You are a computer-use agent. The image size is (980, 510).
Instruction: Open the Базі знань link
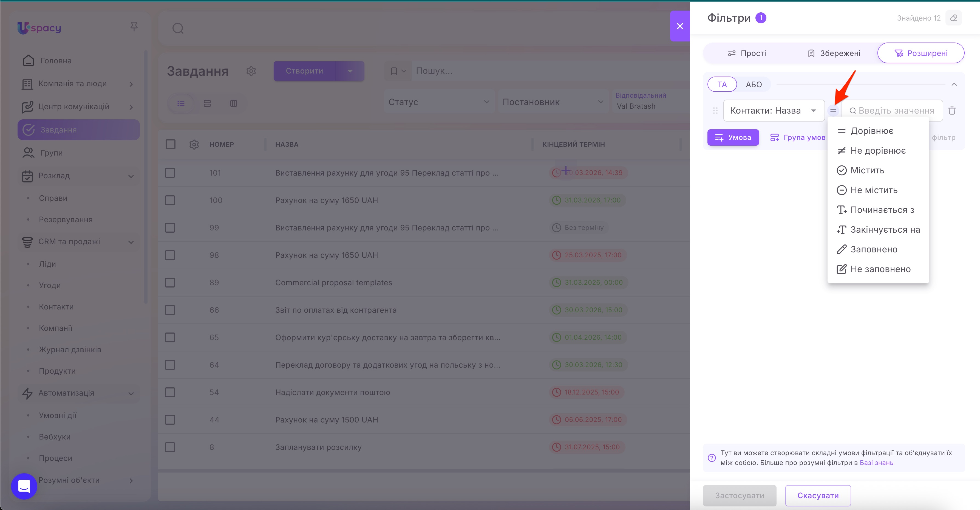pyautogui.click(x=876, y=463)
